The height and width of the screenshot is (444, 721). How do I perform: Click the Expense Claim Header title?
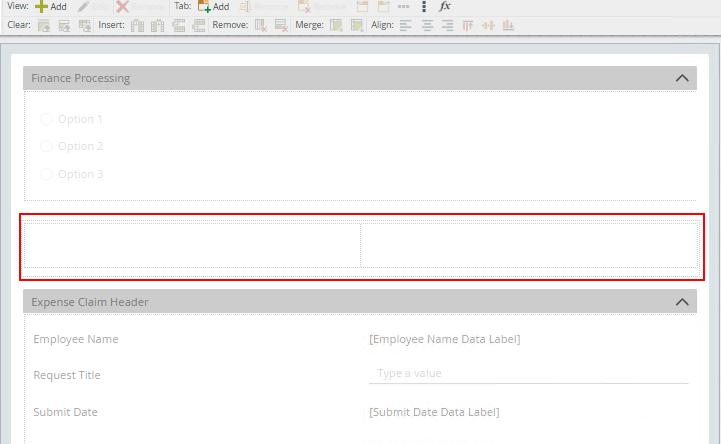[x=90, y=302]
